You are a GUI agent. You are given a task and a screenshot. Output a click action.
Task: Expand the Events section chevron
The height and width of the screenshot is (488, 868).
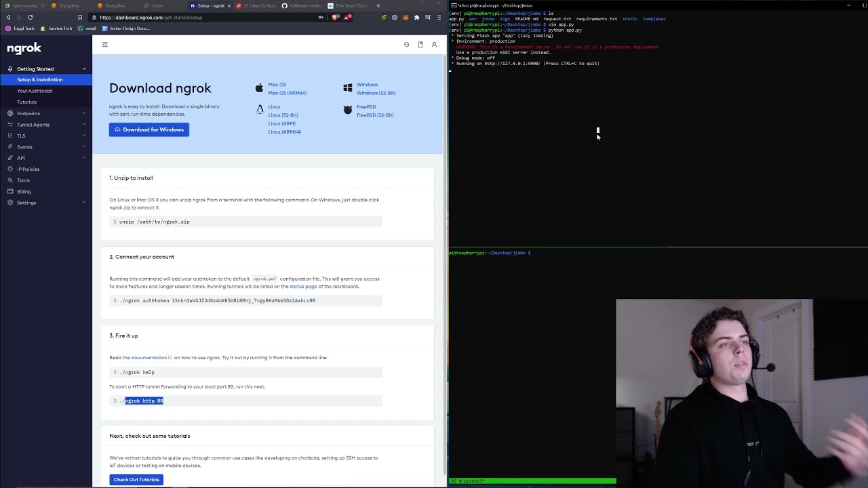tap(84, 147)
